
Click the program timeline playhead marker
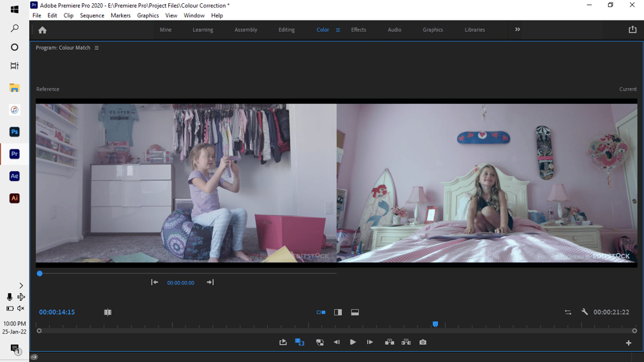tap(435, 324)
